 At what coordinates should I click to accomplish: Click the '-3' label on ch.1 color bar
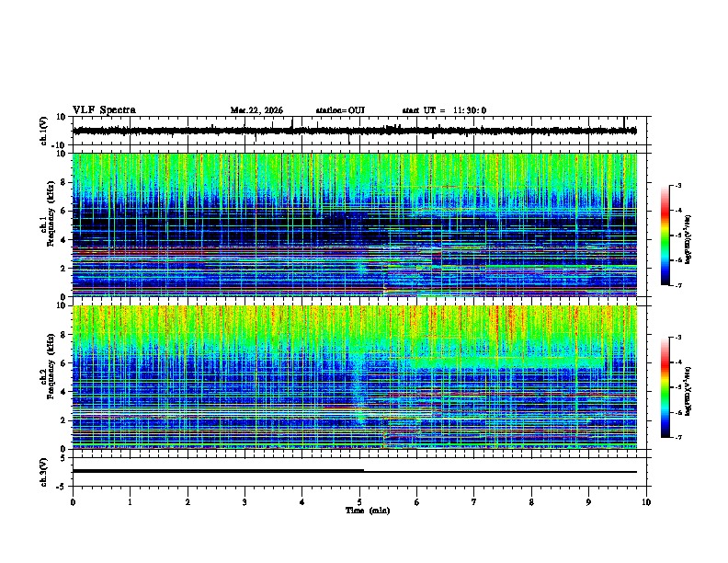click(x=677, y=185)
